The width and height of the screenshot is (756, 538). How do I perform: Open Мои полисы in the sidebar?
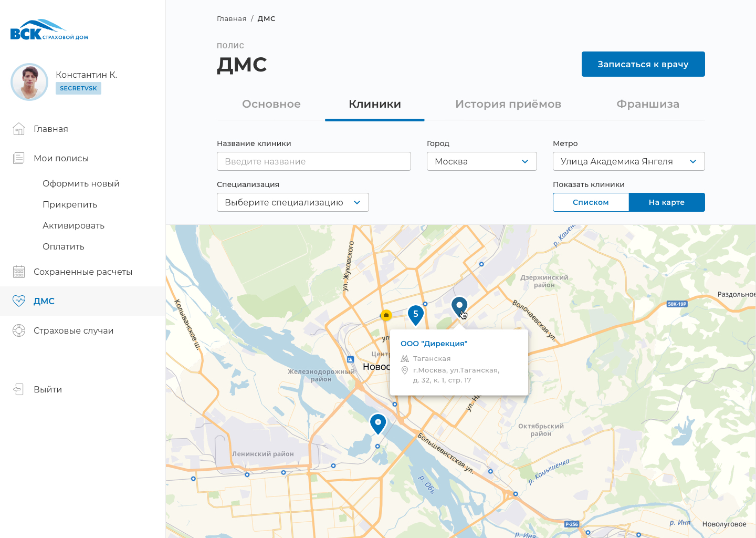coord(61,158)
